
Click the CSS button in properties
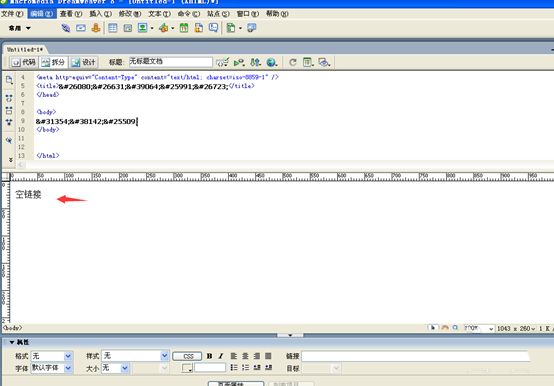pos(187,356)
